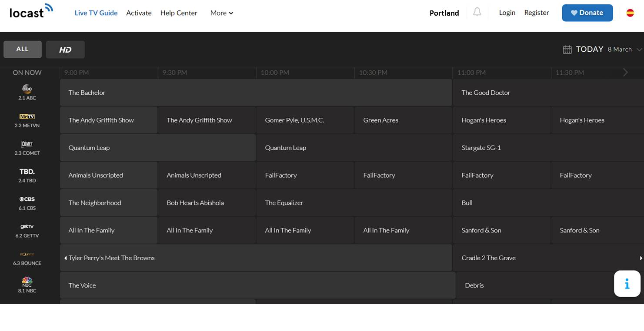Select the MeTV 2.2 channel logo
The width and height of the screenshot is (644, 331).
[x=27, y=117]
